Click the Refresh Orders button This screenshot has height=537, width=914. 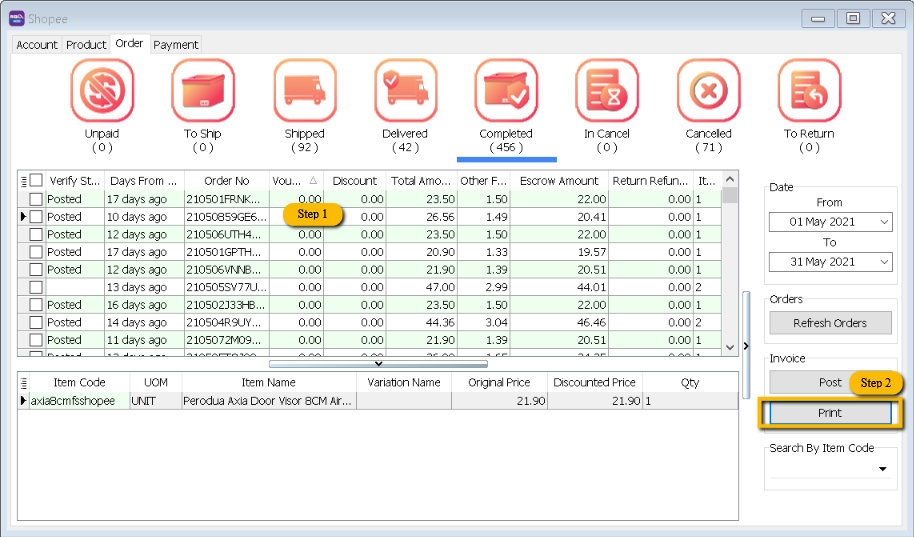point(829,323)
